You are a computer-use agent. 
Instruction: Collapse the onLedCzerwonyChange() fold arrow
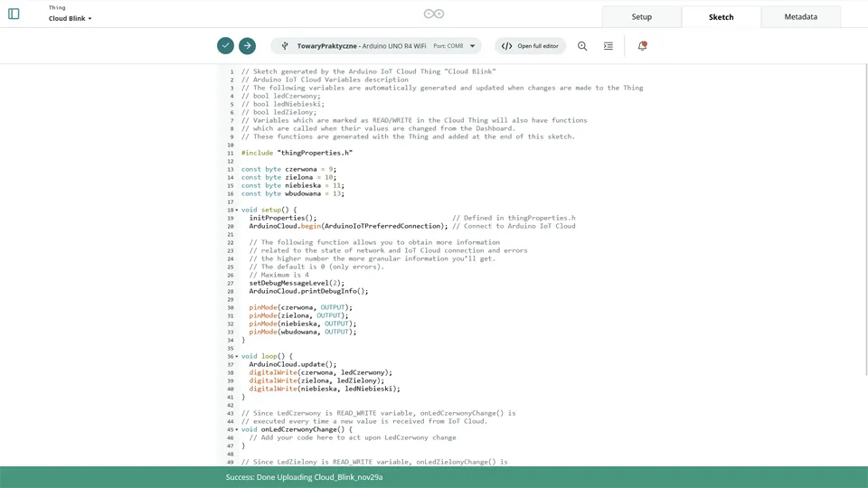coord(237,429)
